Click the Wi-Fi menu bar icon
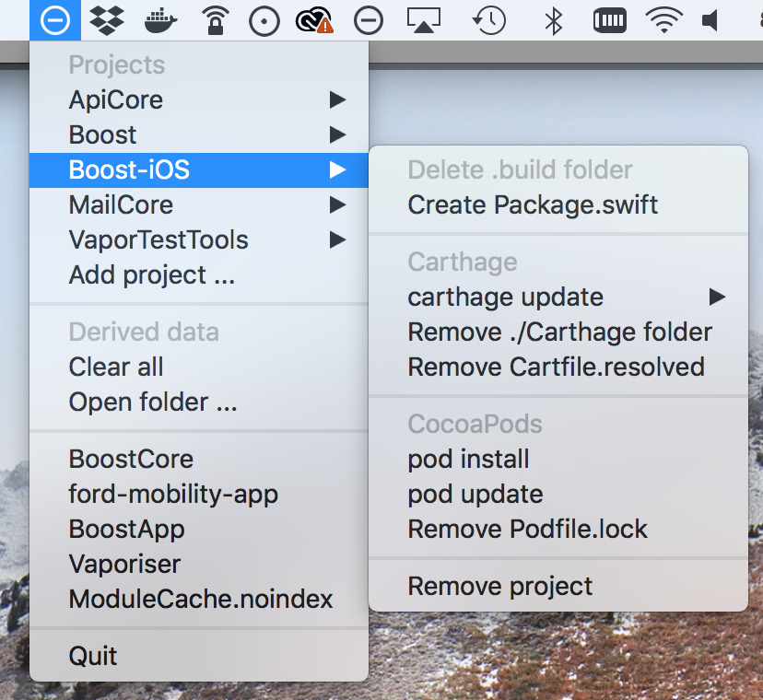The height and width of the screenshot is (700, 763). coord(663,20)
